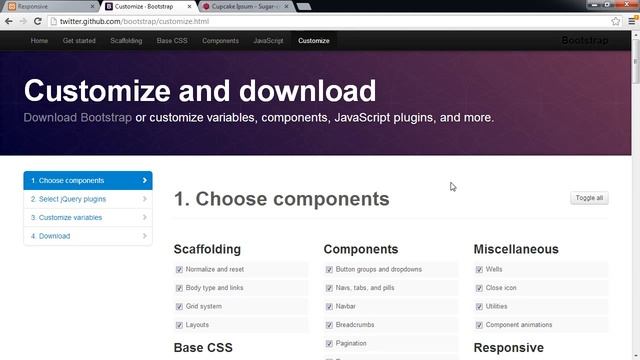Click chevron beside Choose components
640x360 pixels.
144,180
